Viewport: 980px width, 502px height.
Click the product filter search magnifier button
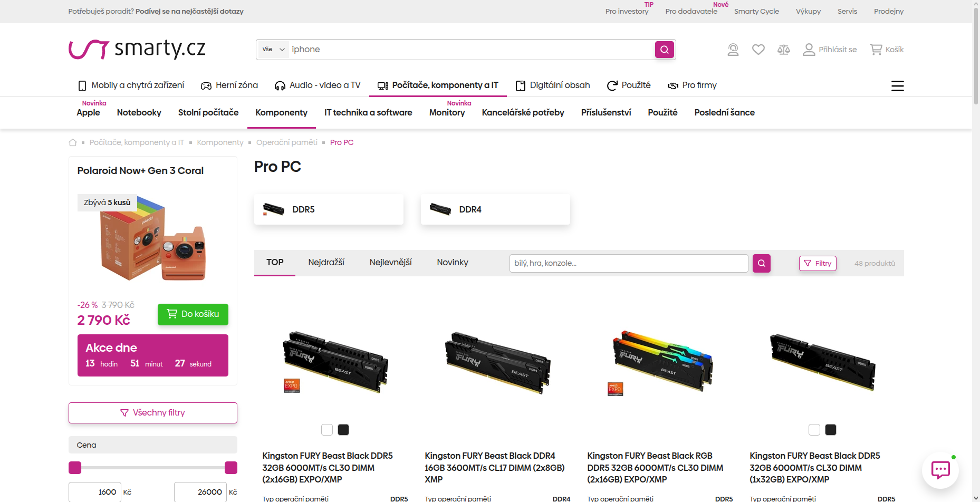762,263
